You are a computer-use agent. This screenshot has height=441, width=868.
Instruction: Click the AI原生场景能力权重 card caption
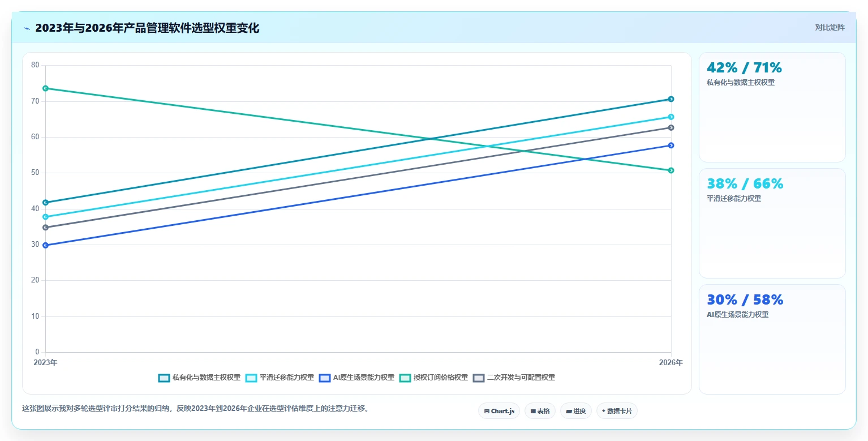pyautogui.click(x=738, y=315)
